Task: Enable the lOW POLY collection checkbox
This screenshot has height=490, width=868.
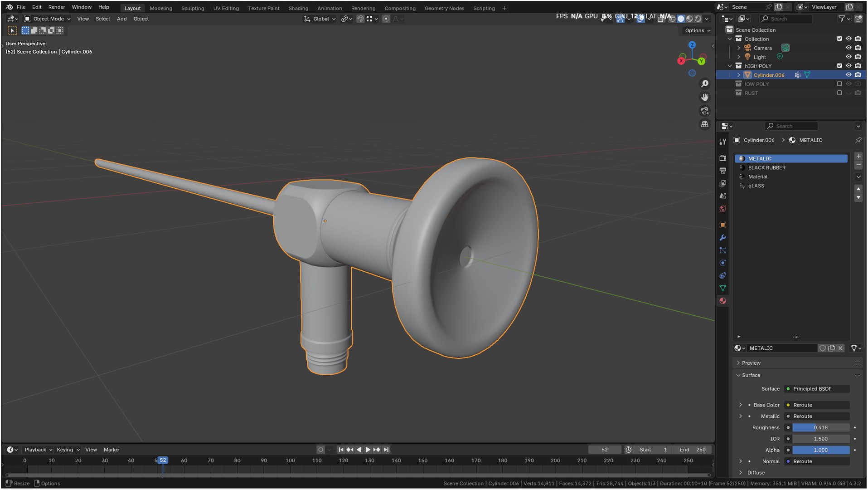Action: pos(839,84)
